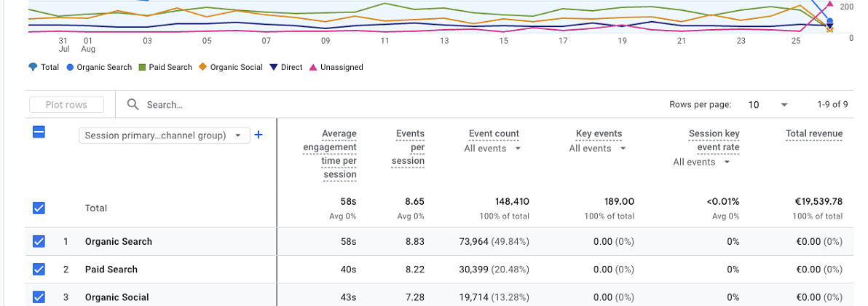Uncheck the Organic Search row checkbox
The height and width of the screenshot is (306, 868).
39,241
